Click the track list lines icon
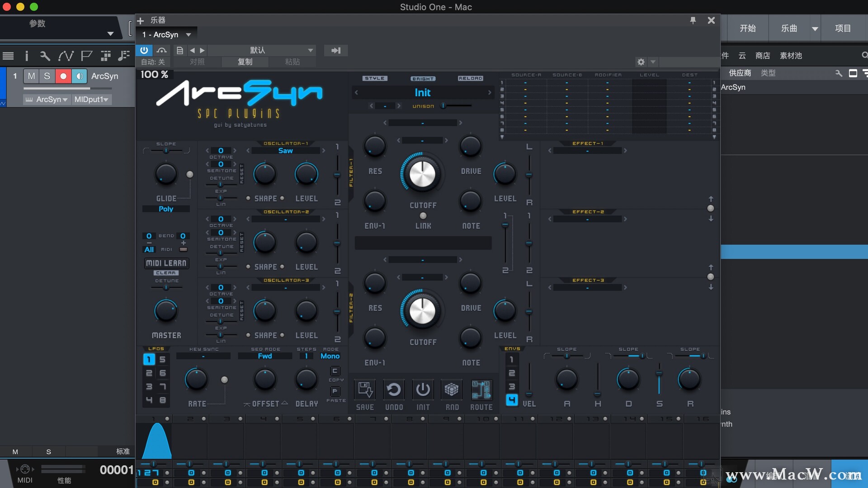 8,56
